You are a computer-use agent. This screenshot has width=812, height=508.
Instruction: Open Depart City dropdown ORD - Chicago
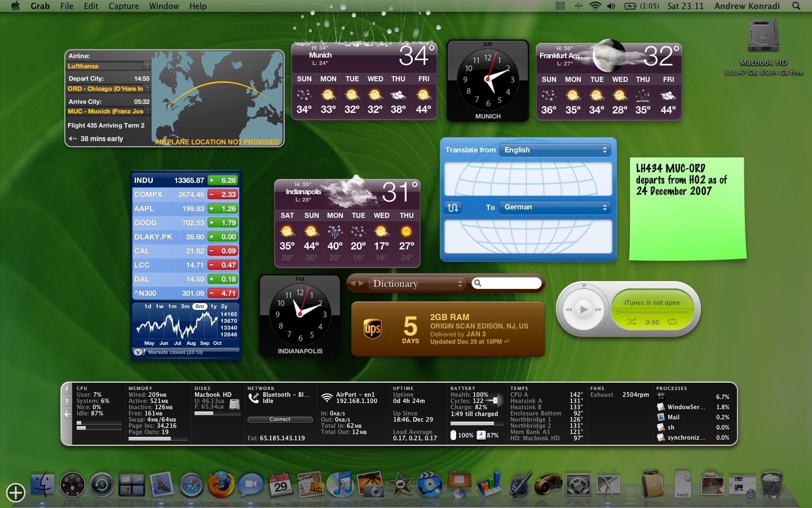tap(108, 89)
